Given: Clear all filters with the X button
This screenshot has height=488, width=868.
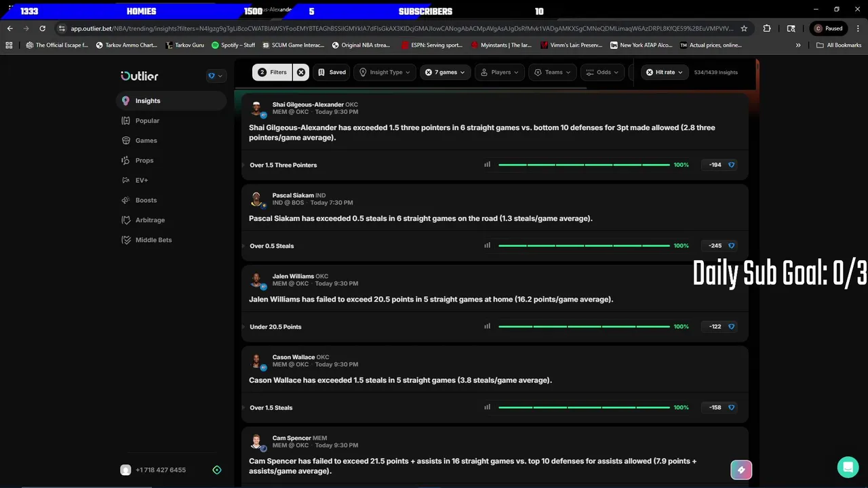Looking at the screenshot, I should [301, 73].
